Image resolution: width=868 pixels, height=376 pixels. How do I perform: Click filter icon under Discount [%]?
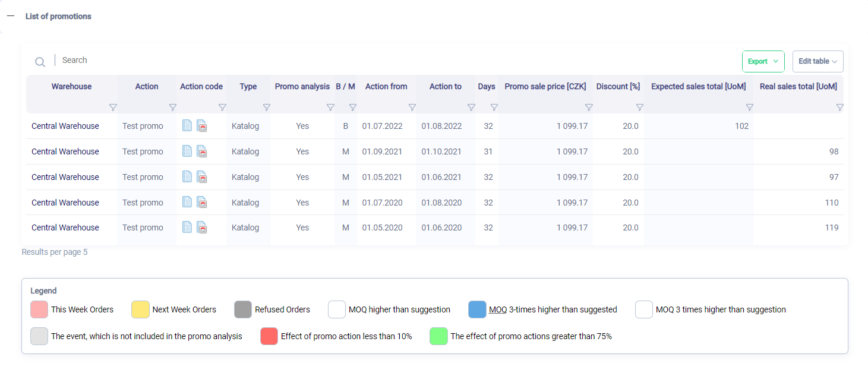point(639,108)
